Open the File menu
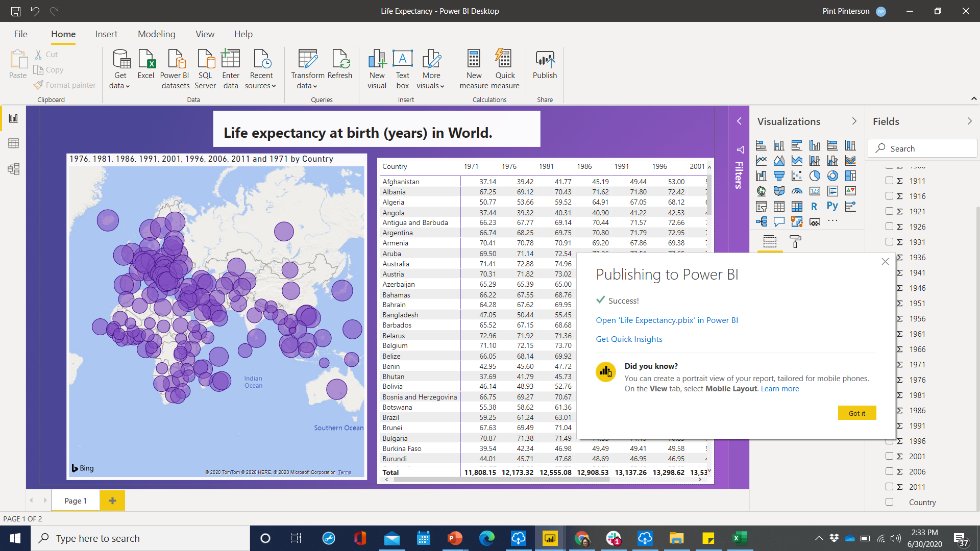This screenshot has height=551, width=980. [21, 34]
